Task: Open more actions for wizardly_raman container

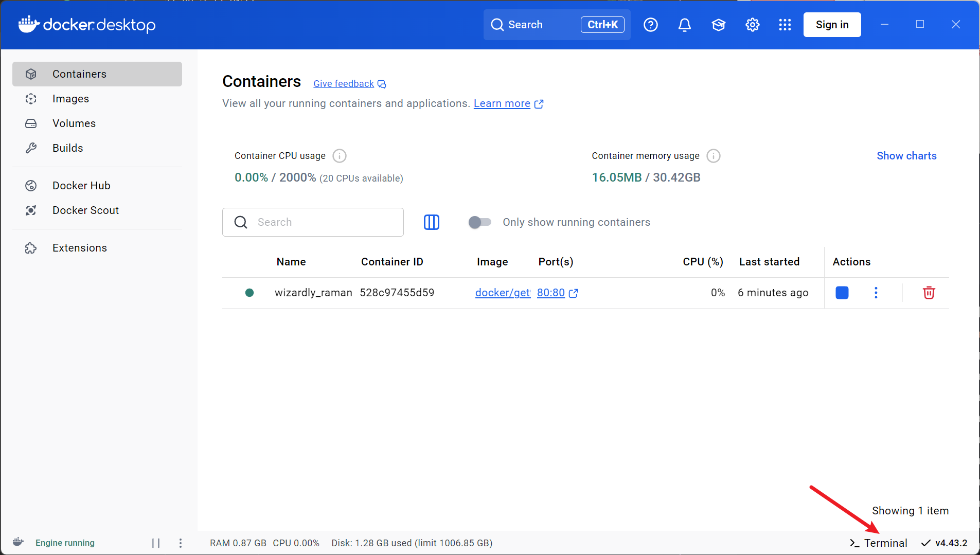Action: (x=876, y=293)
